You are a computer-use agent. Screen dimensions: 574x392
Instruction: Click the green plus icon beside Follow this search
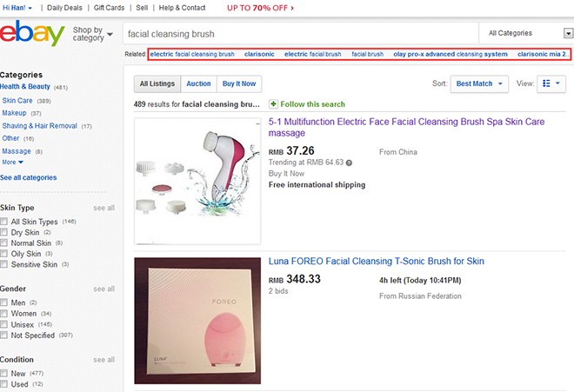[x=273, y=104]
